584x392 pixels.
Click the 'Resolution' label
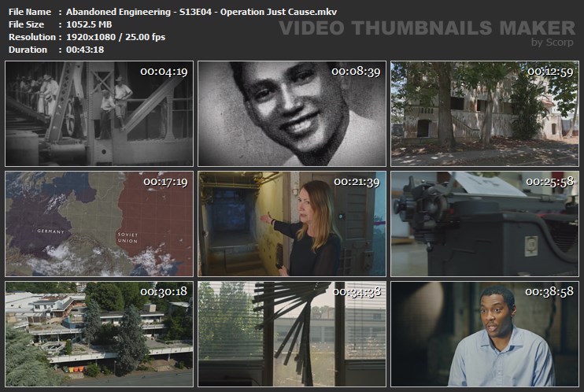pyautogui.click(x=32, y=37)
